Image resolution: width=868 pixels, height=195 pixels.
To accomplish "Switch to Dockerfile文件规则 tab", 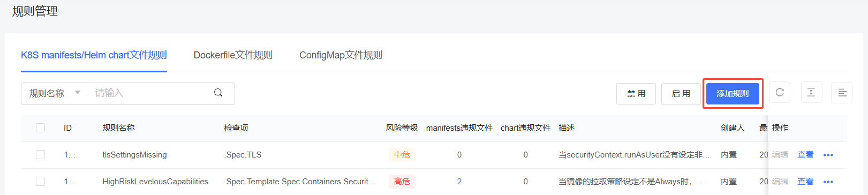I will [x=233, y=55].
